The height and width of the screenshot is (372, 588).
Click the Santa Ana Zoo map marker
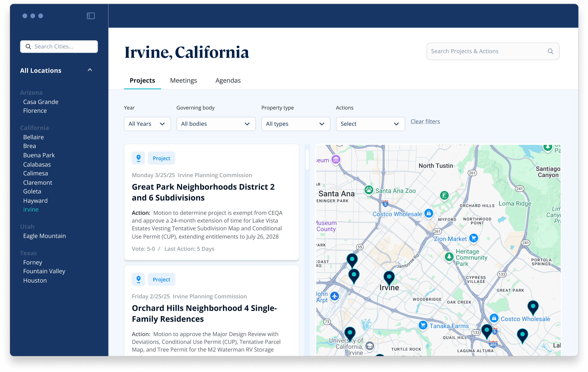(x=369, y=190)
